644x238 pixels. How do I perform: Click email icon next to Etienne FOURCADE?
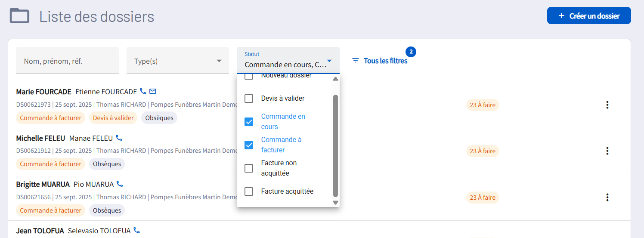[153, 92]
